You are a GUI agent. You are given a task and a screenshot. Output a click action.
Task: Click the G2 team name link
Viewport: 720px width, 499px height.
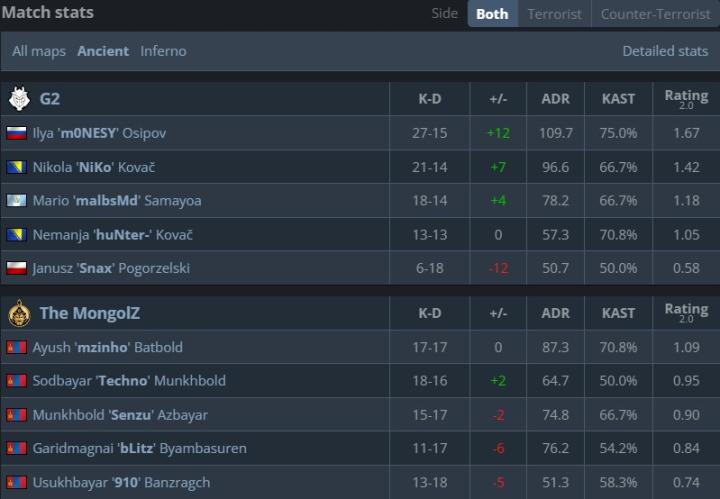[50, 99]
